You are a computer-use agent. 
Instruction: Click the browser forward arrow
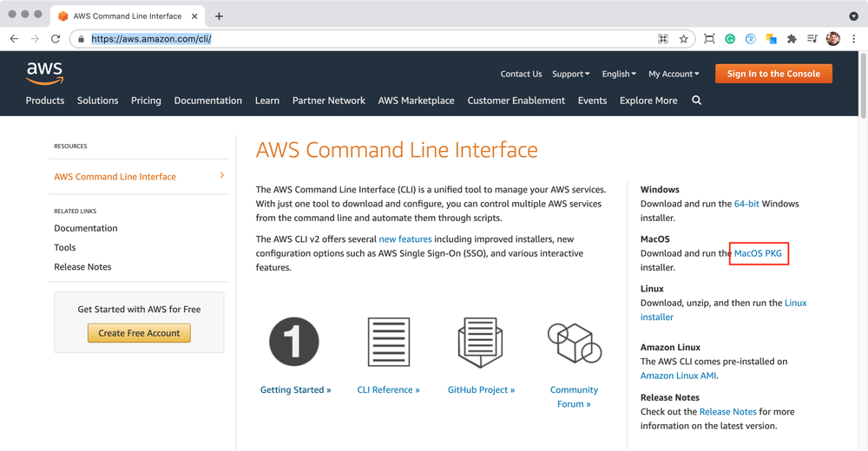pyautogui.click(x=35, y=39)
